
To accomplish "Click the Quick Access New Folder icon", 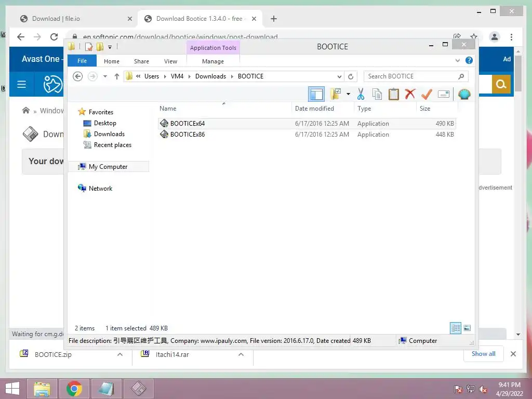I will click(100, 47).
